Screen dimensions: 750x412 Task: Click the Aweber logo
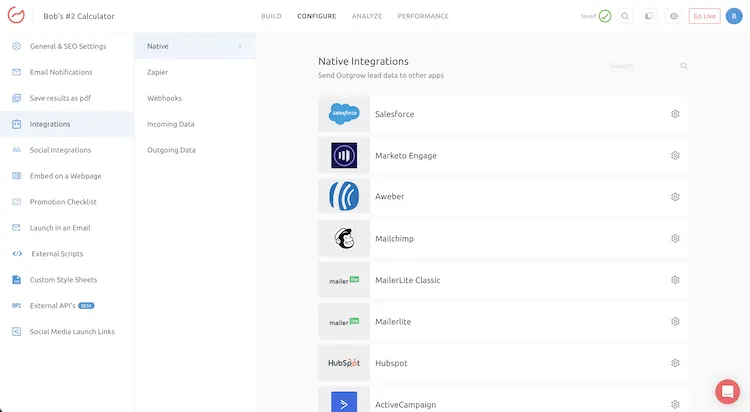[344, 196]
